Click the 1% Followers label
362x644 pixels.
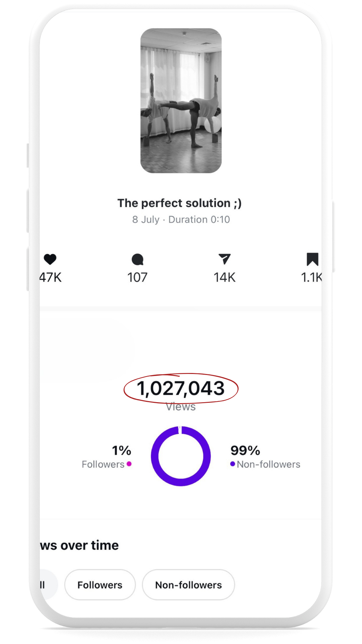[107, 457]
